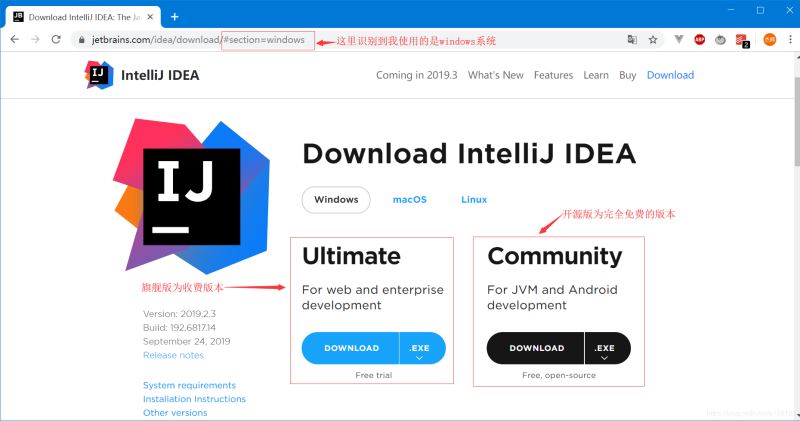The width and height of the screenshot is (800, 421).
Task: Switch to the macOS platform tab
Action: click(410, 200)
